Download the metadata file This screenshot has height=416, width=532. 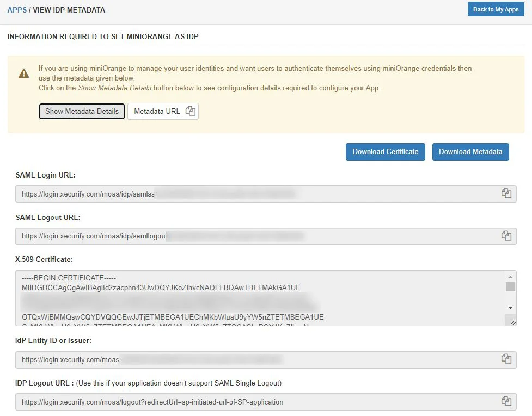[x=470, y=152]
